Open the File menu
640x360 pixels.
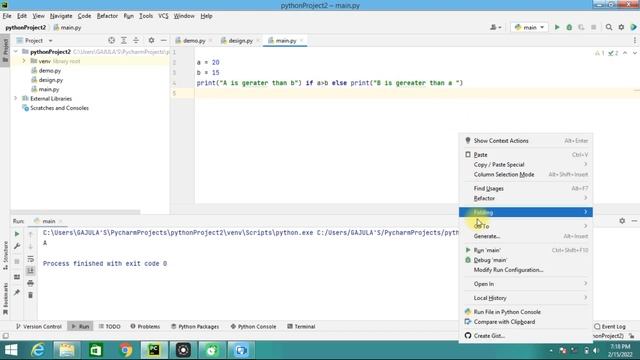pyautogui.click(x=7, y=16)
